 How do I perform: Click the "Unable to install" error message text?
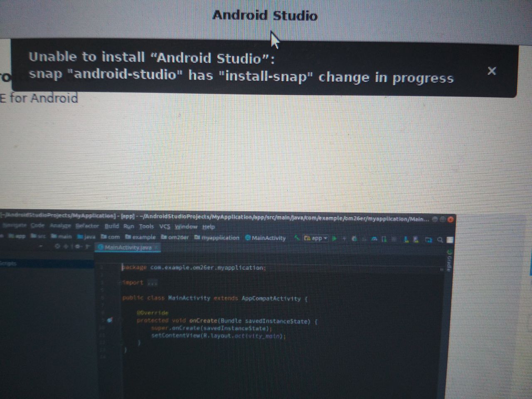[241, 67]
